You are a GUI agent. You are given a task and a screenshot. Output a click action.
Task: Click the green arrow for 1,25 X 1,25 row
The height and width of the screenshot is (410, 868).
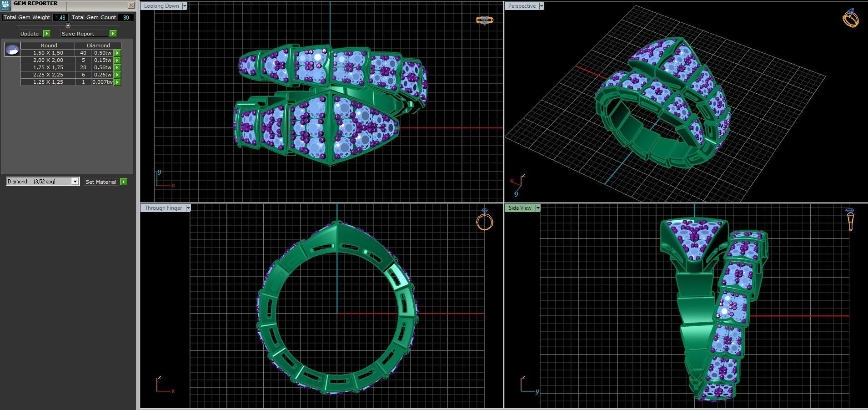(x=117, y=82)
